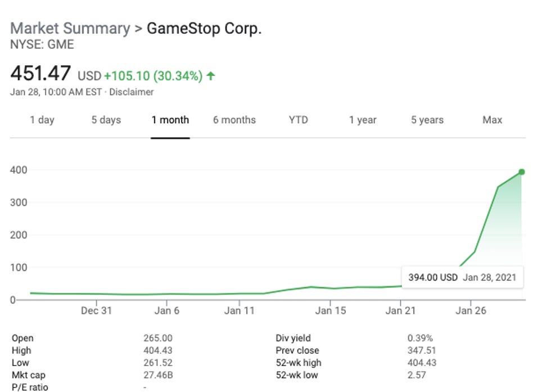The height and width of the screenshot is (392, 551).
Task: Click the Mkt cap value 27.46B
Action: point(158,375)
